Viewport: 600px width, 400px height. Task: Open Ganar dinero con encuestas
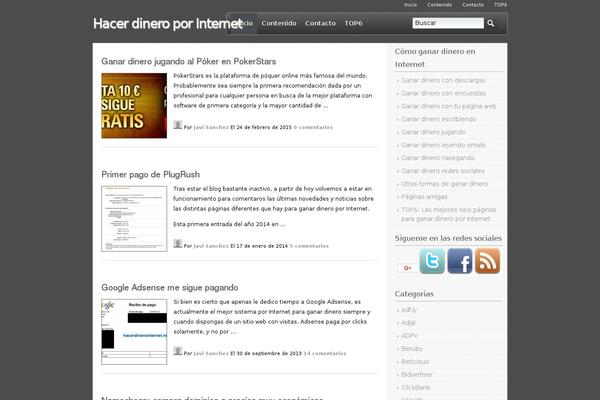click(443, 93)
